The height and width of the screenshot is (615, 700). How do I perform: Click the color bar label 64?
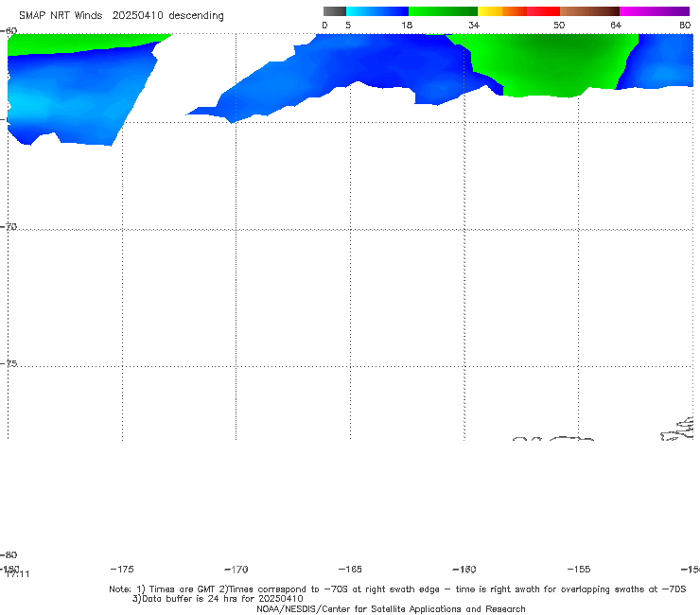coord(616,25)
